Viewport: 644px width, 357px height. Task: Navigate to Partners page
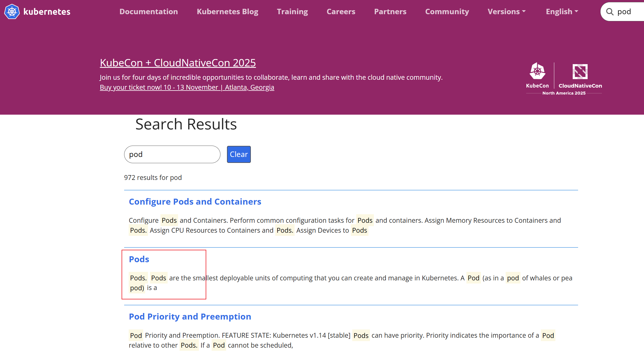390,12
